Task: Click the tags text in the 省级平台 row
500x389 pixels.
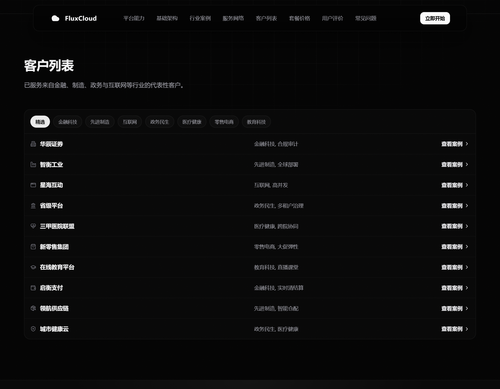Action: coord(279,206)
